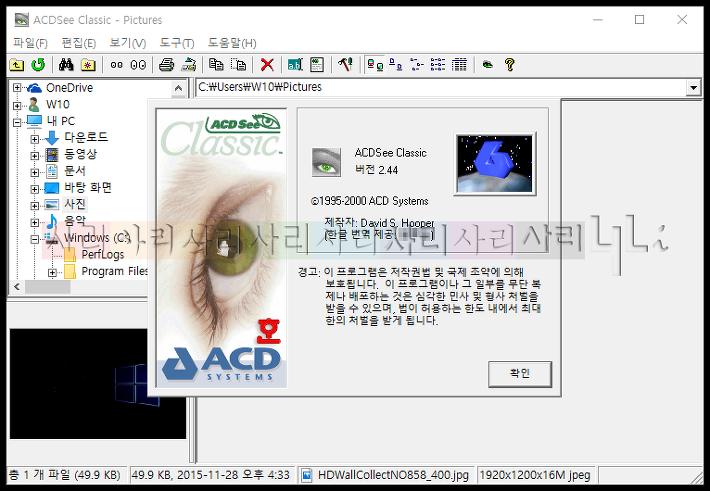Collapse the 내 PC tree node
Image resolution: width=710 pixels, height=491 pixels.
pyautogui.click(x=17, y=122)
